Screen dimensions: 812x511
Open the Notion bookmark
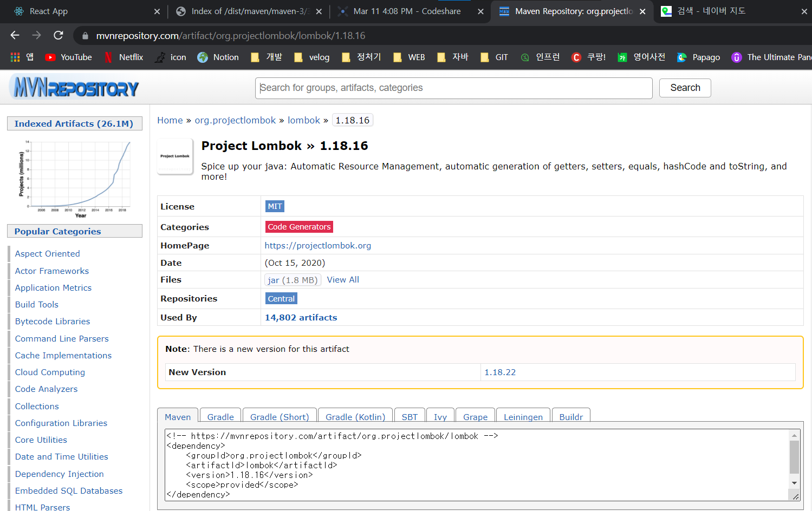tap(218, 57)
